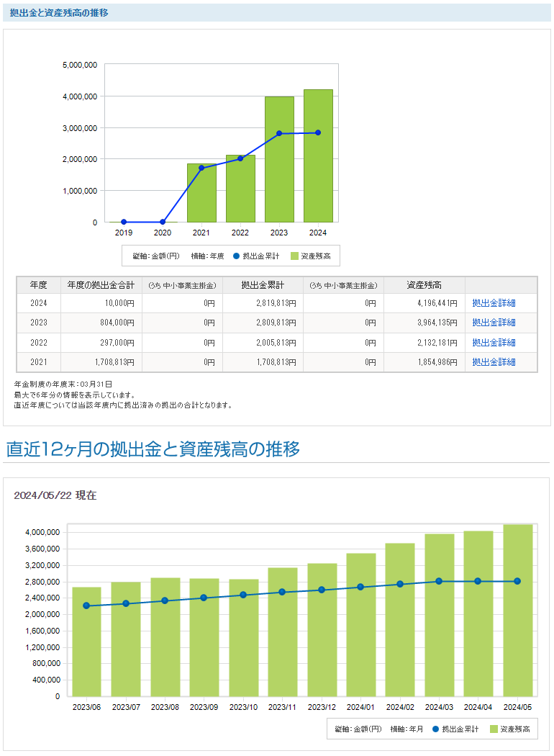This screenshot has height=756, width=554.
Task: Click the blue 拠出金累計 legend dot in monthly chart
Action: (435, 729)
